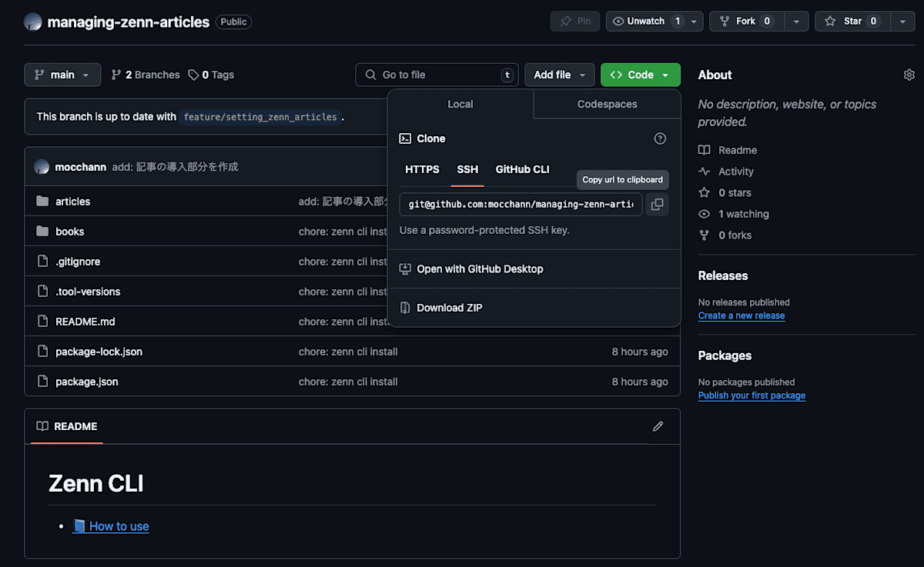Open the About settings gear icon

[909, 75]
